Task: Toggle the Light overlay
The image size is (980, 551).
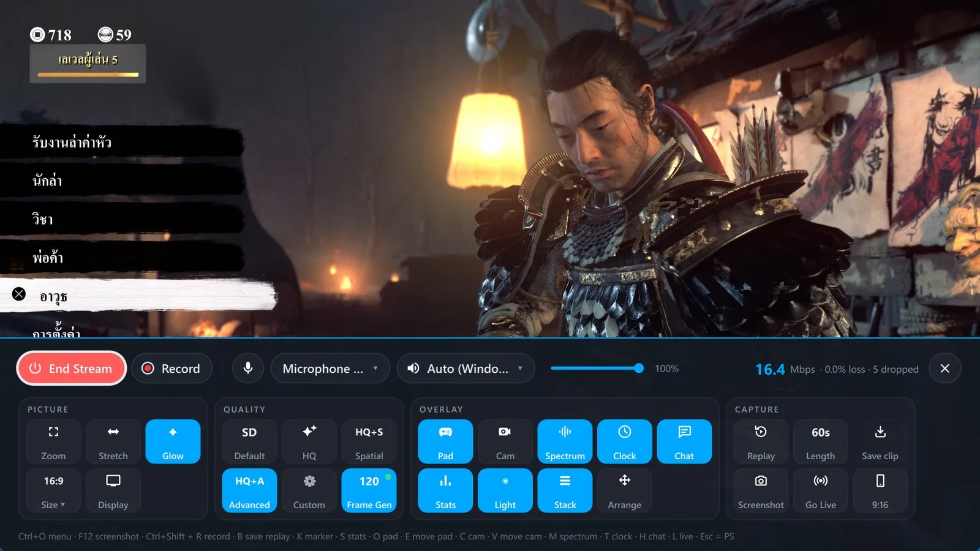Action: (505, 490)
